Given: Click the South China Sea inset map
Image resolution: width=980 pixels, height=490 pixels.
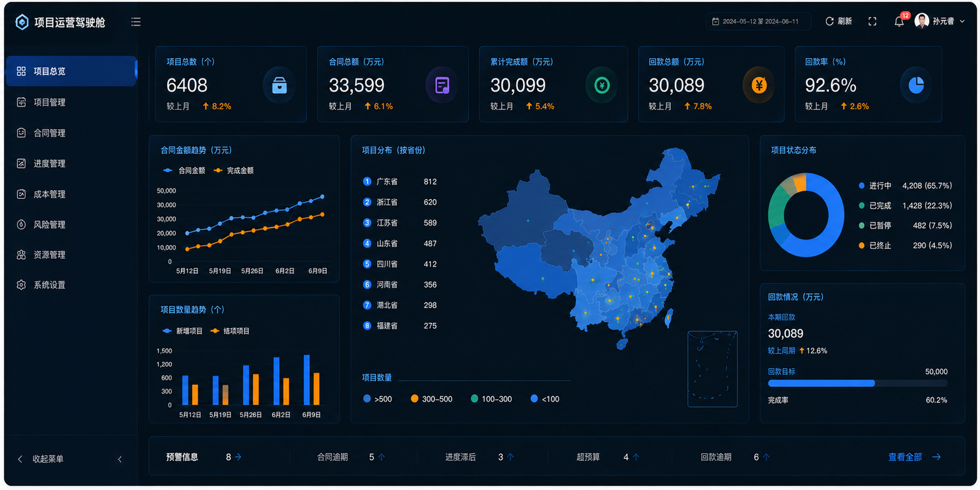Looking at the screenshot, I should coord(713,369).
